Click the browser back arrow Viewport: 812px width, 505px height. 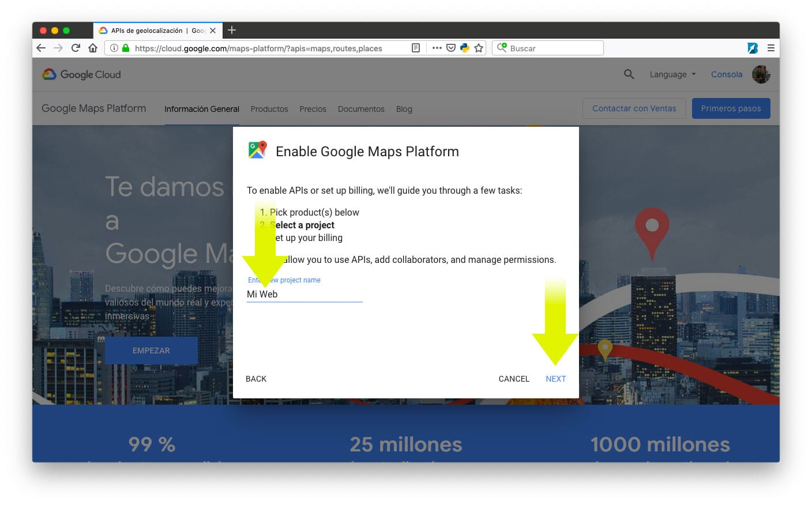coord(40,48)
